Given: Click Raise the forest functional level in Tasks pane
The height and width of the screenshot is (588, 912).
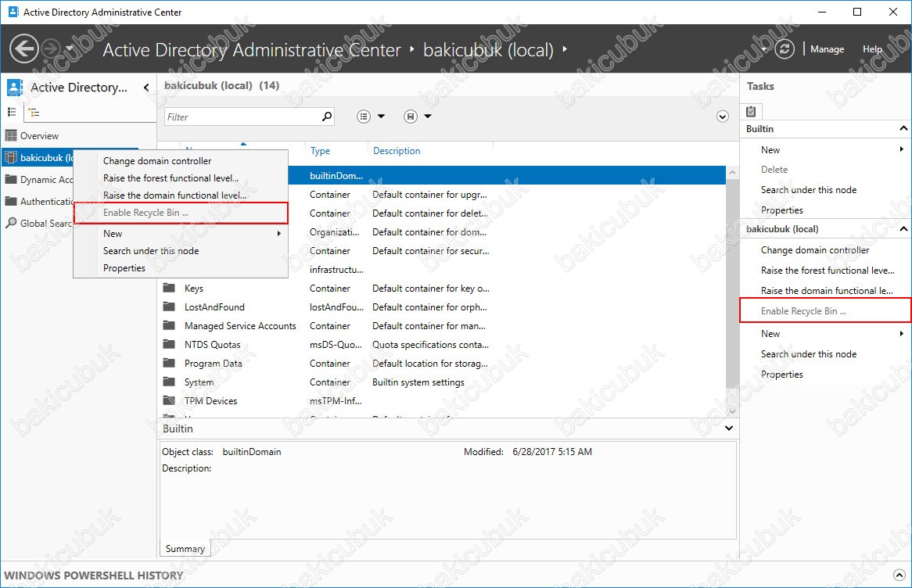Looking at the screenshot, I should click(828, 271).
